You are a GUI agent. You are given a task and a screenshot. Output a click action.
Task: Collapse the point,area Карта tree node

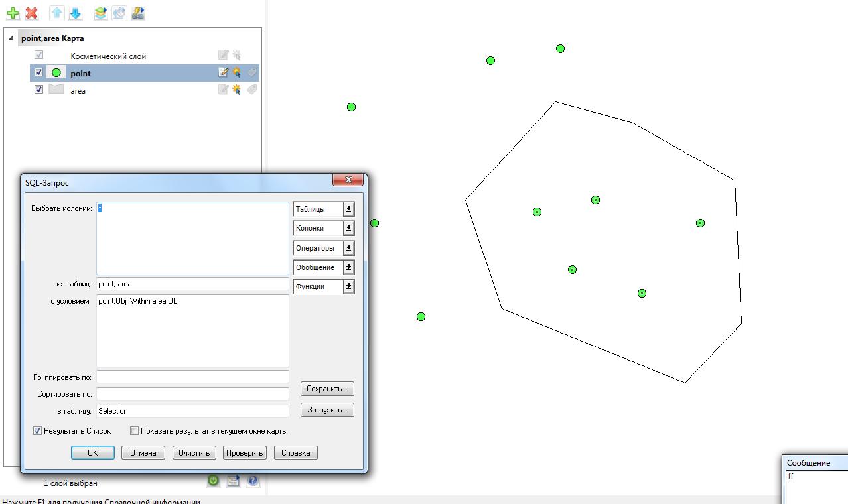(x=11, y=38)
